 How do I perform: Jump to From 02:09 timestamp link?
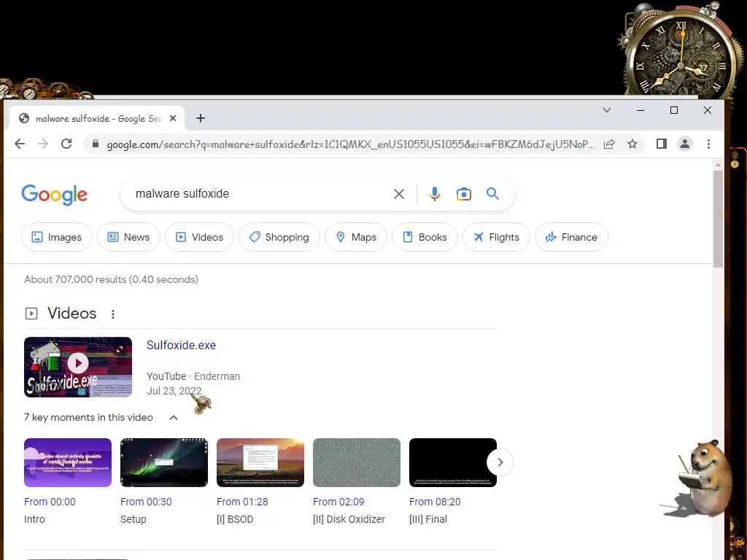click(x=338, y=502)
